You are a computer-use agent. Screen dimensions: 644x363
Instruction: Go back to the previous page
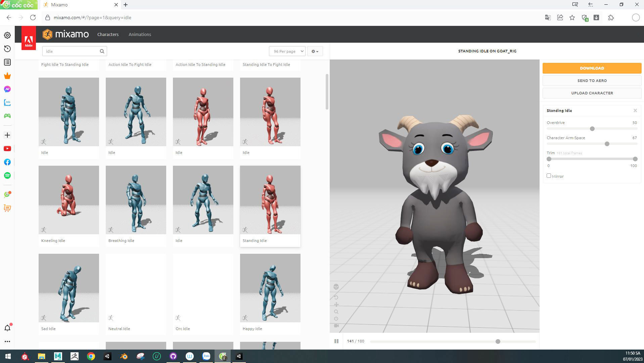tap(9, 17)
